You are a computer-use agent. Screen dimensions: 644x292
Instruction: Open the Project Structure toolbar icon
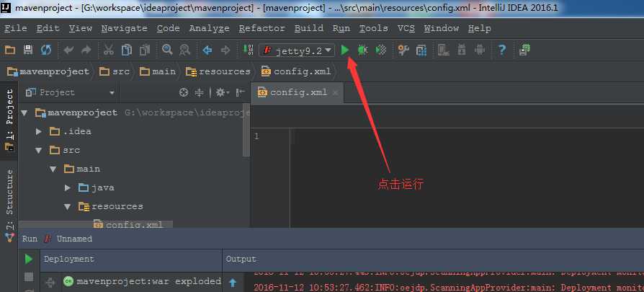[x=421, y=50]
